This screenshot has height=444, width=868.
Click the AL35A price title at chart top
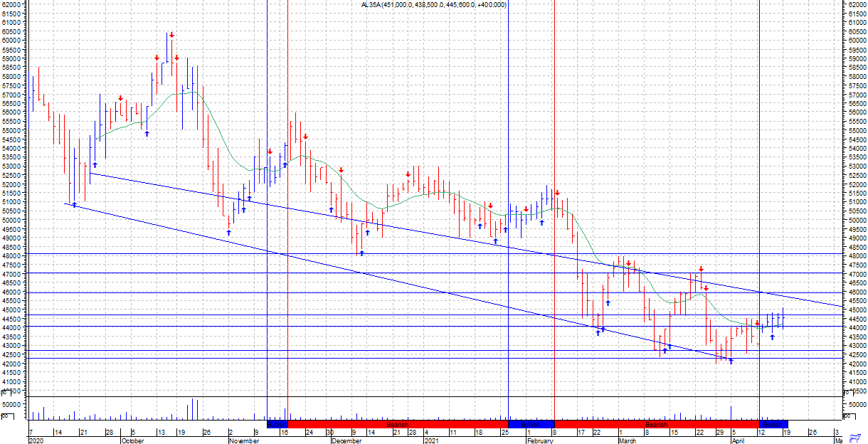coord(433,5)
